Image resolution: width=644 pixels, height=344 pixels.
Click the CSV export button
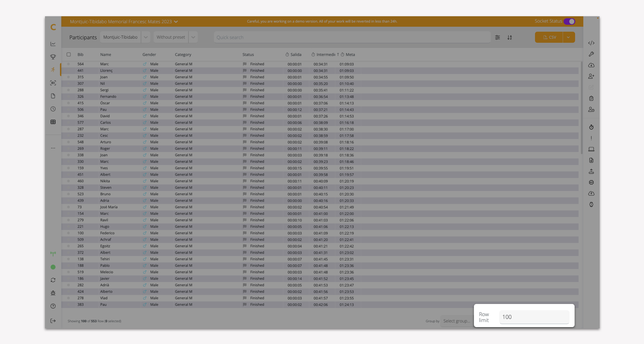pyautogui.click(x=549, y=37)
